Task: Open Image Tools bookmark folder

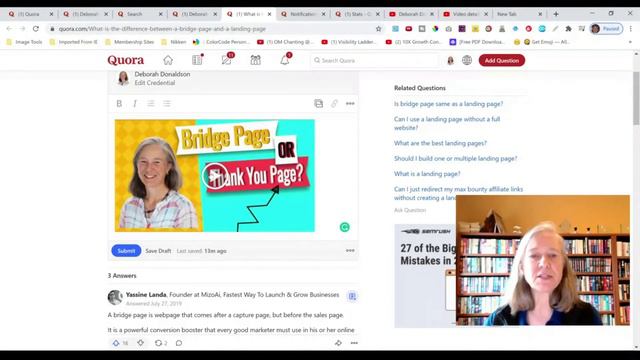Action: click(x=24, y=42)
